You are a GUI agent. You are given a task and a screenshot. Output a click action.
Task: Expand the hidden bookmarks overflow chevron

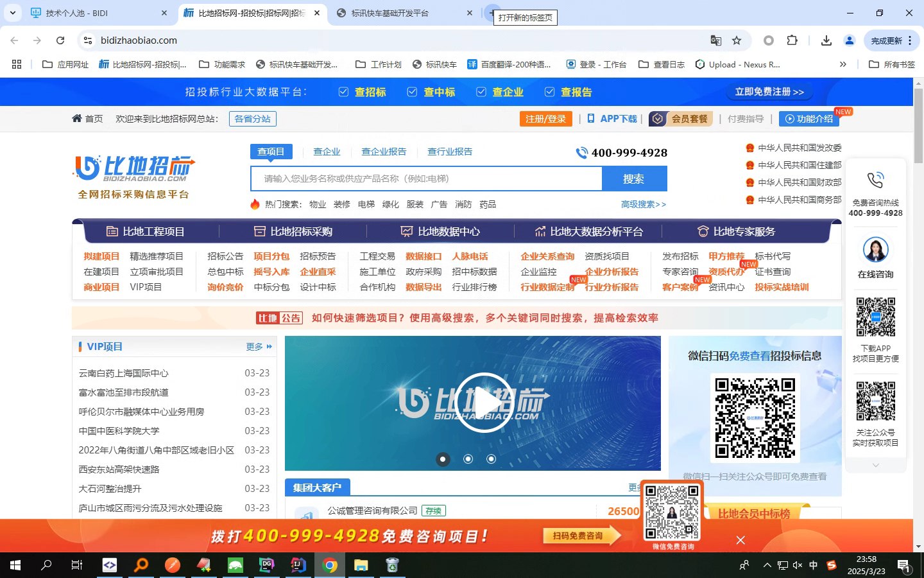[843, 64]
